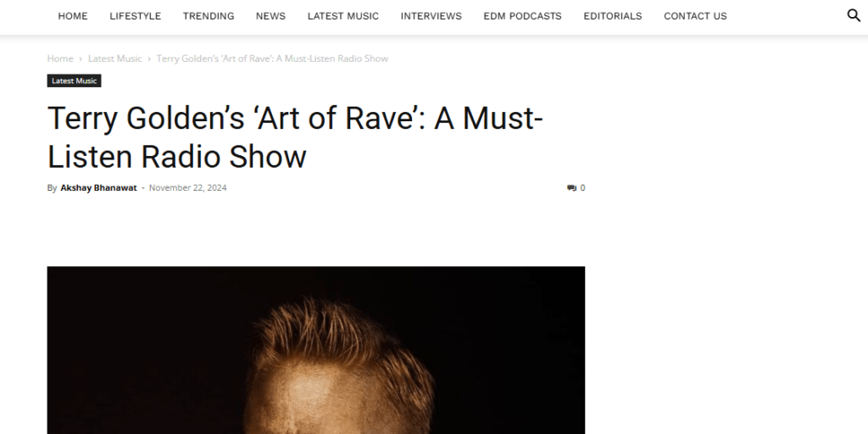Click the November 22, 2024 date
868x434 pixels.
point(187,187)
